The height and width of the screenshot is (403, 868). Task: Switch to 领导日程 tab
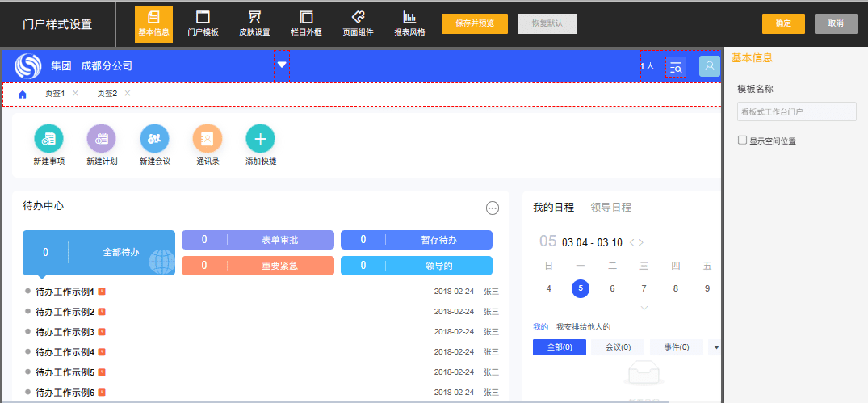pos(611,208)
